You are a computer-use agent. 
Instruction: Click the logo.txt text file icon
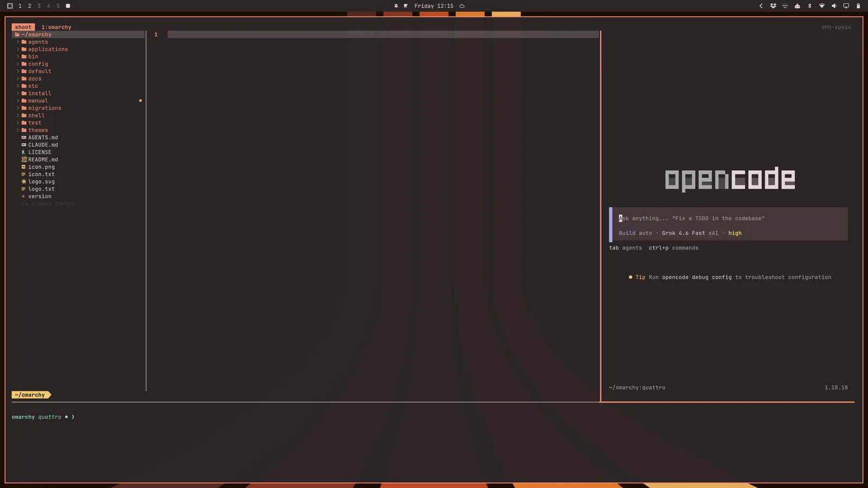(24, 189)
